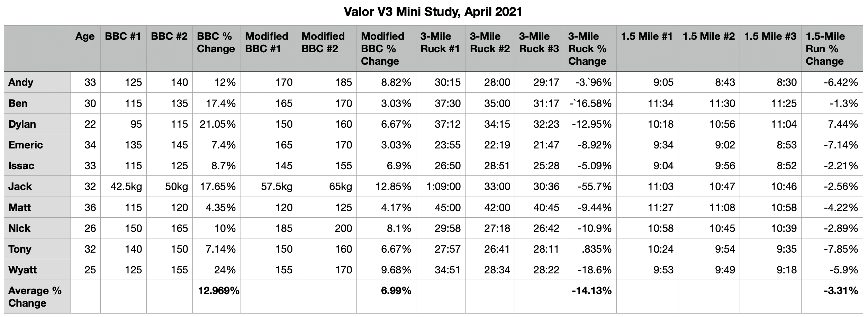
Task: Click Matt's age cell showing 36
Action: pos(90,207)
